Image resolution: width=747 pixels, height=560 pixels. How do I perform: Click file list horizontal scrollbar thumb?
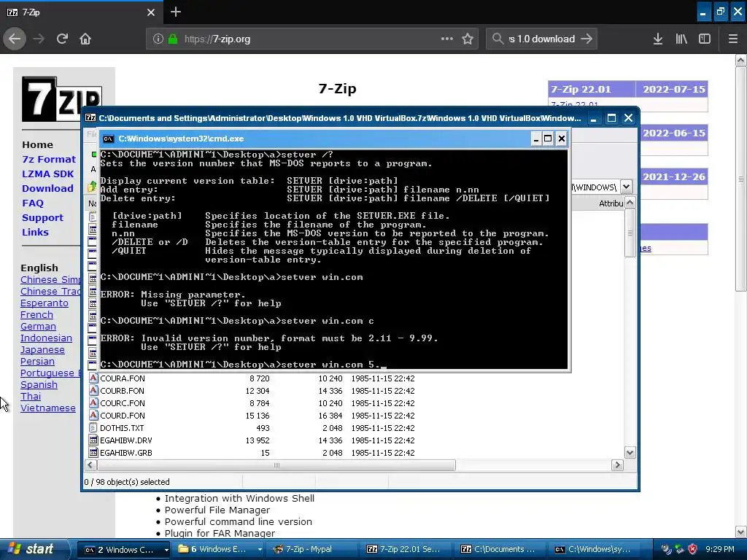(x=276, y=465)
